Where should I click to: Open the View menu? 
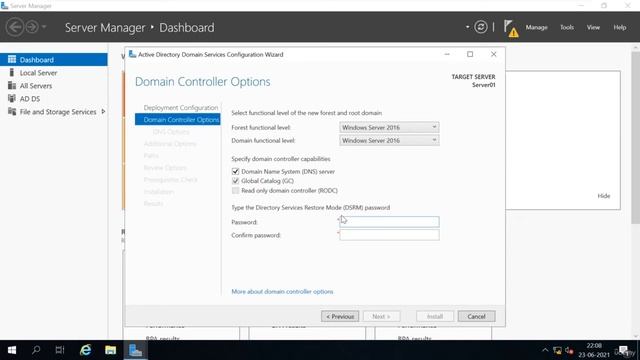point(593,27)
